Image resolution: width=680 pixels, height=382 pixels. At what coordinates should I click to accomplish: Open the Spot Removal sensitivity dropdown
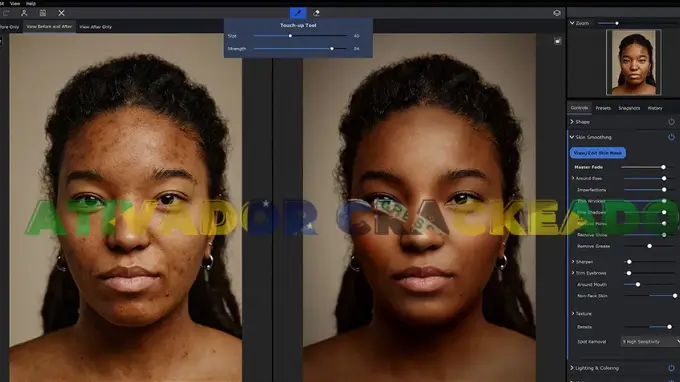click(650, 342)
